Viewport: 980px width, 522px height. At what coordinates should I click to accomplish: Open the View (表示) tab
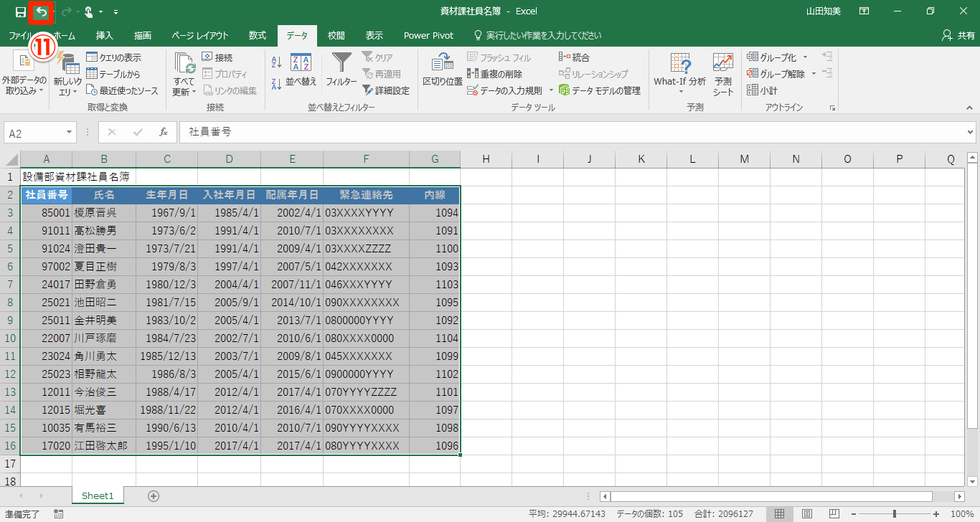point(374,35)
